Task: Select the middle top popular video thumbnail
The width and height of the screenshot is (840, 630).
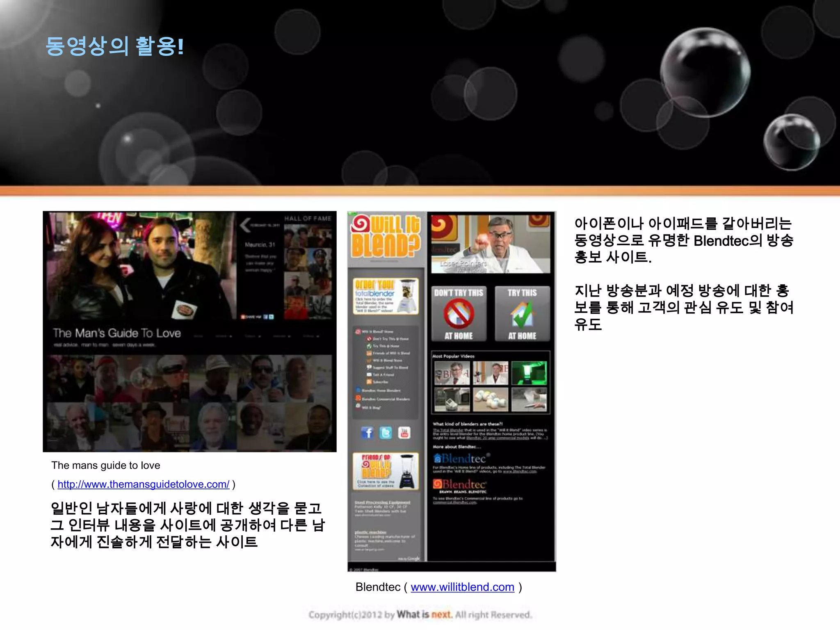Action: pyautogui.click(x=491, y=373)
